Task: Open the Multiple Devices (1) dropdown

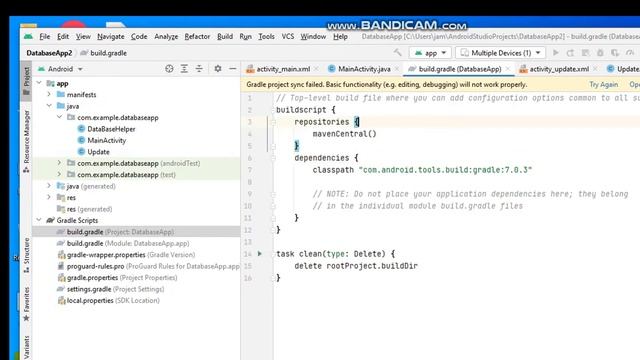Action: (500, 53)
